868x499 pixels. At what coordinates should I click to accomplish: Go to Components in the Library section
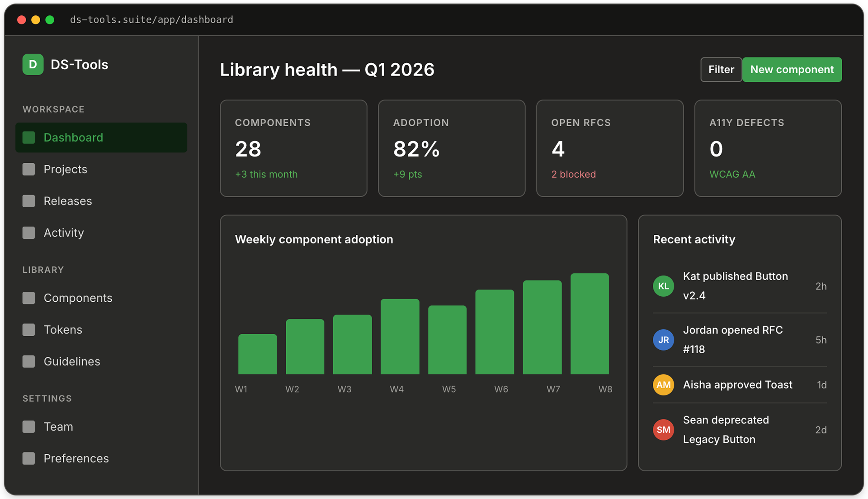(78, 298)
